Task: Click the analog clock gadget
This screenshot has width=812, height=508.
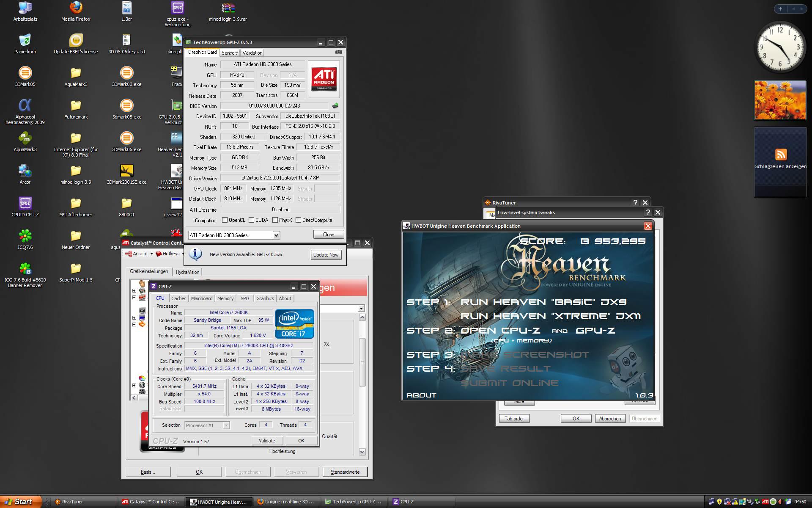Action: pos(780,47)
